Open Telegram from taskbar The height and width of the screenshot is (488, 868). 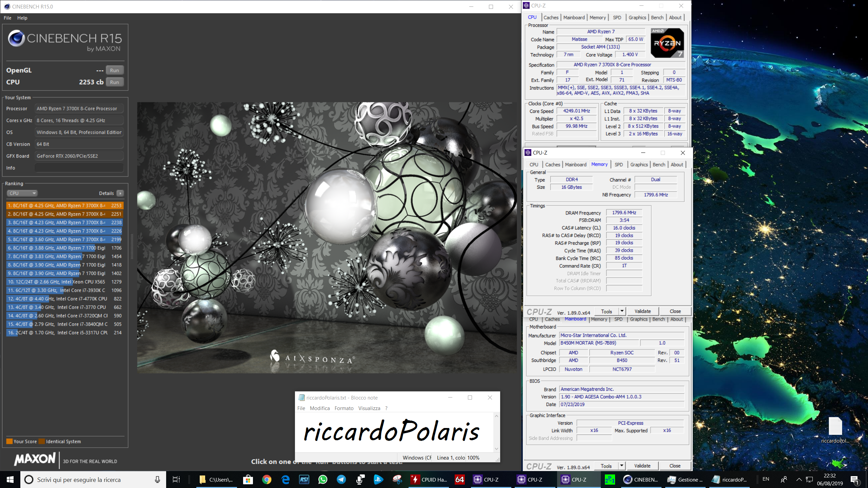(x=341, y=480)
